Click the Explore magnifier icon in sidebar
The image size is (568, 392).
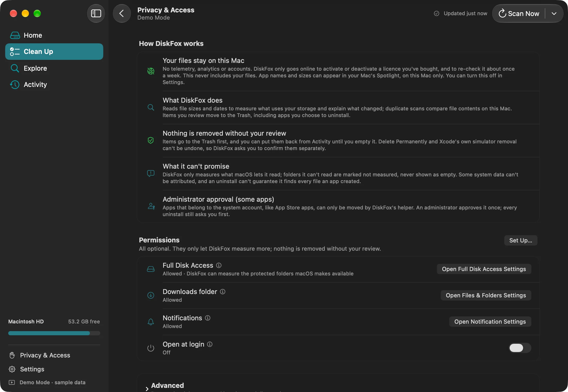tap(15, 68)
